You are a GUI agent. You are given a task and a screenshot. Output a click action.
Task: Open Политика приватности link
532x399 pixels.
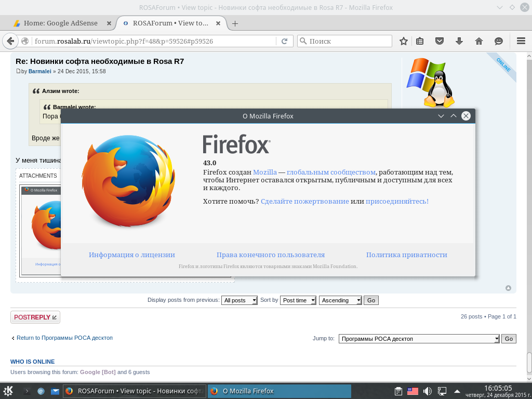tap(406, 255)
